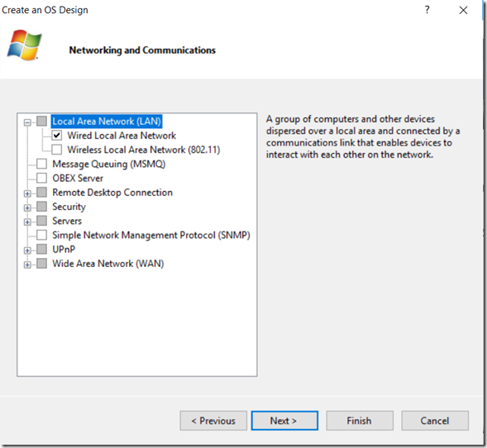Click the Windows logo icon in header
Viewport: 487px width, 448px height.
tap(24, 45)
